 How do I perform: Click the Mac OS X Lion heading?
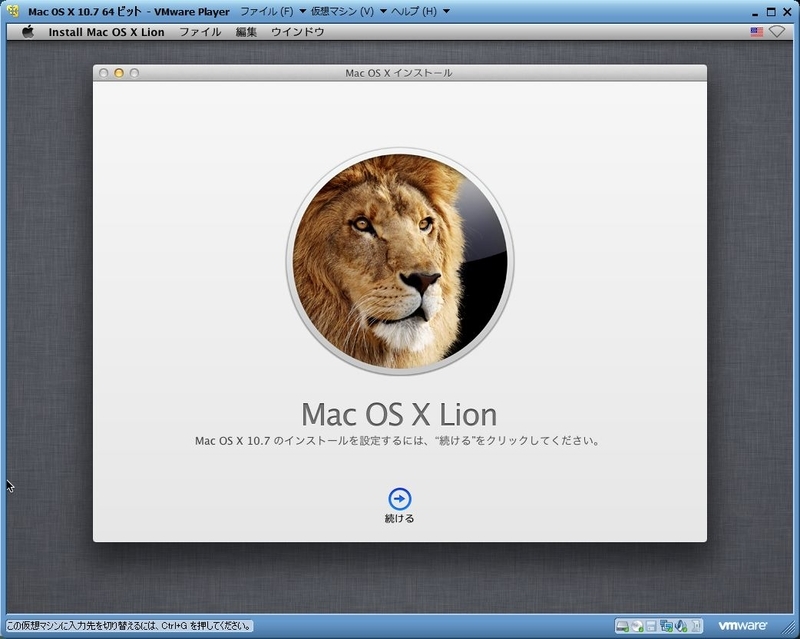pyautogui.click(x=399, y=414)
